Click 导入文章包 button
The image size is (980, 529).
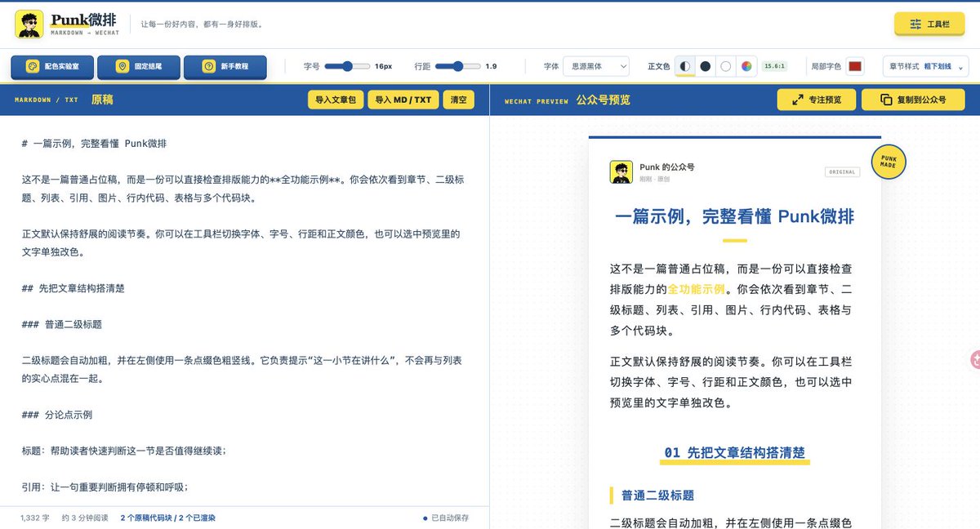pos(336,100)
